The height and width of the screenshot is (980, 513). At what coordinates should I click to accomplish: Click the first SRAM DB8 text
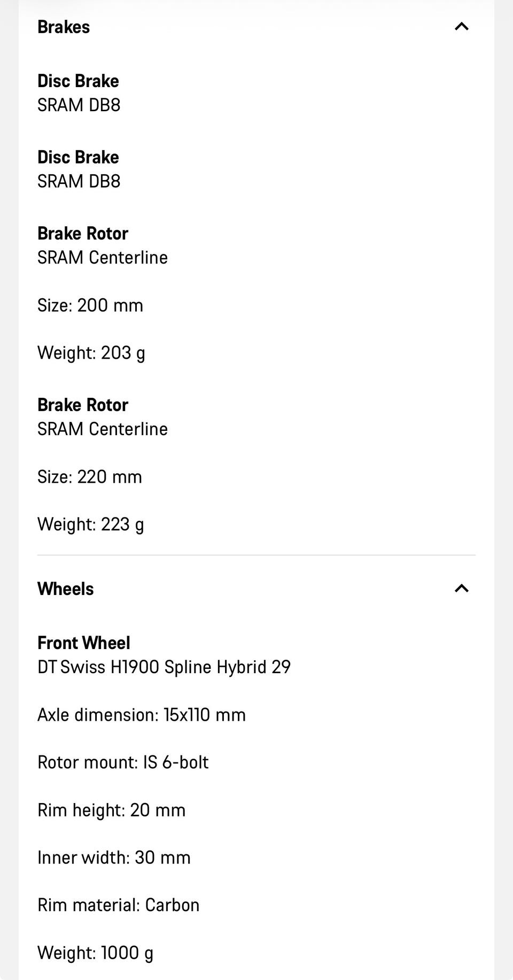79,105
